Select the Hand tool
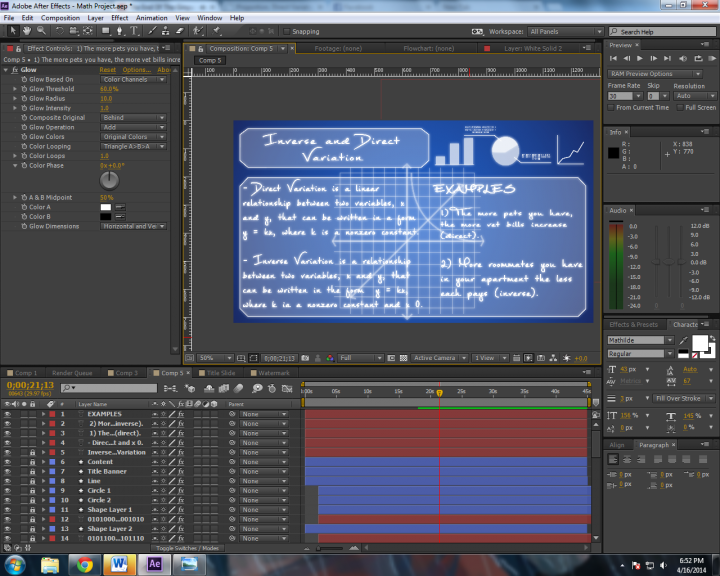Viewport: 720px width, 576px height. pos(27,31)
